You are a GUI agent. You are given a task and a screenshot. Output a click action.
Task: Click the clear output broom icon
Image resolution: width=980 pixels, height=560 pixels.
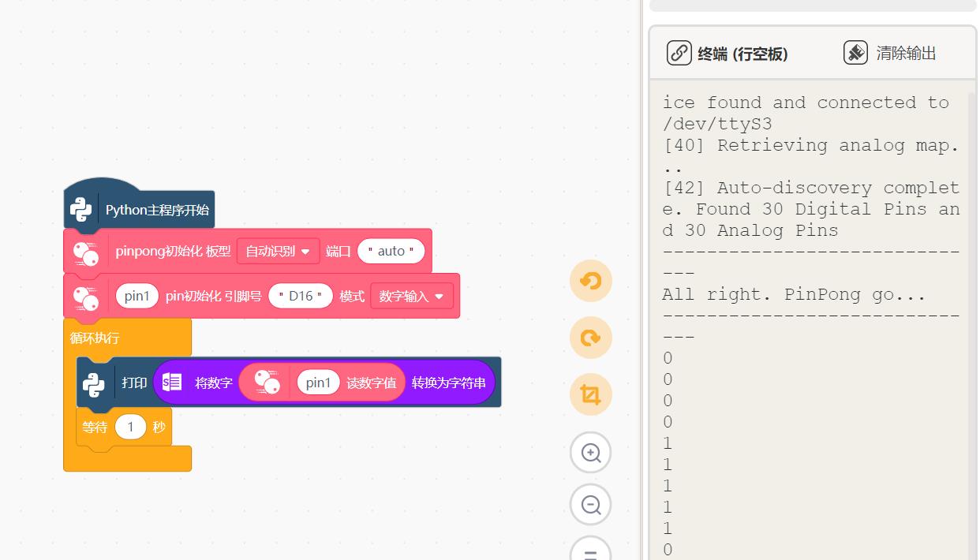(x=855, y=53)
